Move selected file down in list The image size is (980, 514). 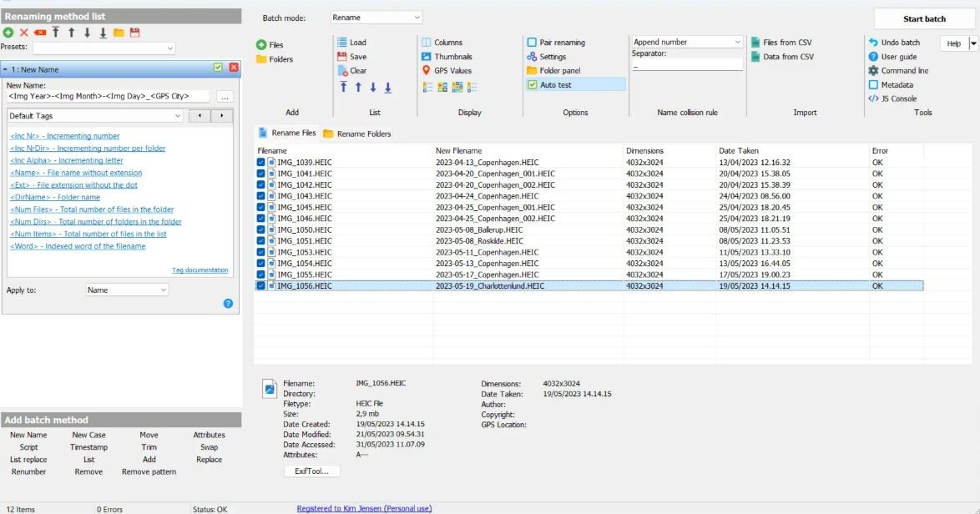(x=373, y=88)
